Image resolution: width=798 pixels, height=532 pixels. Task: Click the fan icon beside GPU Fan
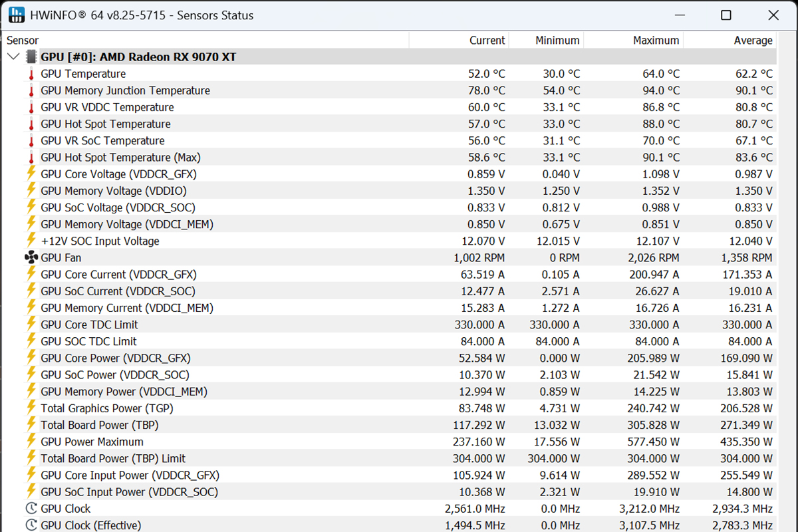pos(31,257)
